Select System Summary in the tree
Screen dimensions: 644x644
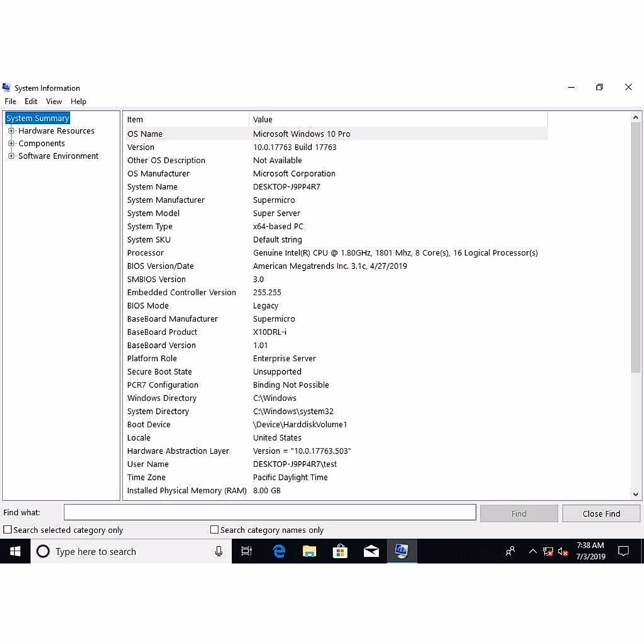click(x=38, y=118)
